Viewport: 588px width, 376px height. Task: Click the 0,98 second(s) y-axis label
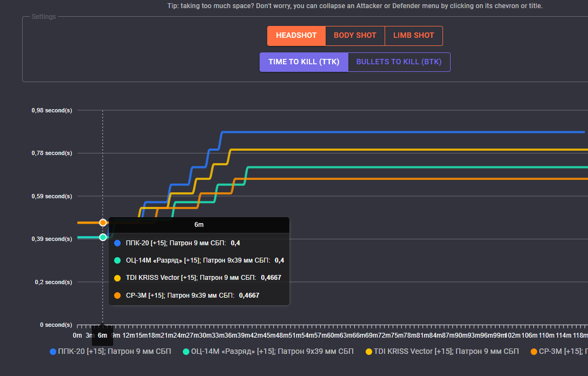[x=52, y=111]
